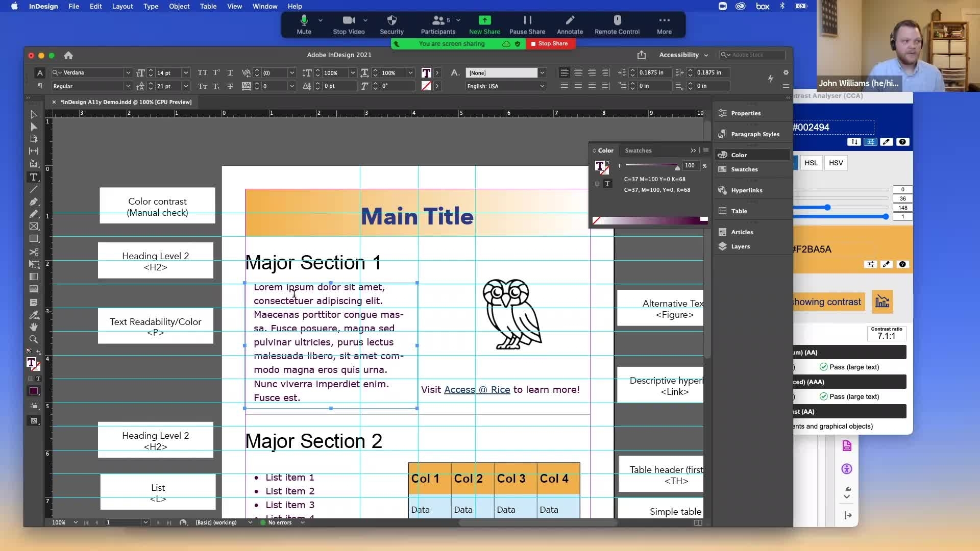Open Regular font style dropdown

pyautogui.click(x=128, y=86)
